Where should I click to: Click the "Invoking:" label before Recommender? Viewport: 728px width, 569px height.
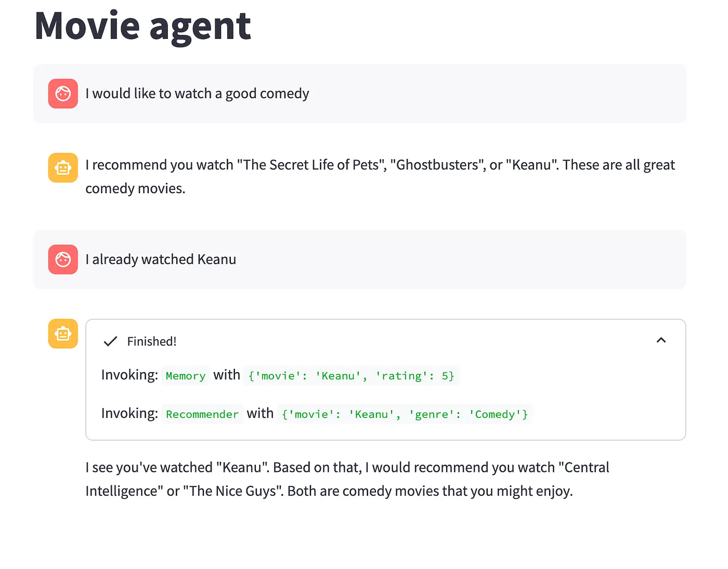pos(129,414)
